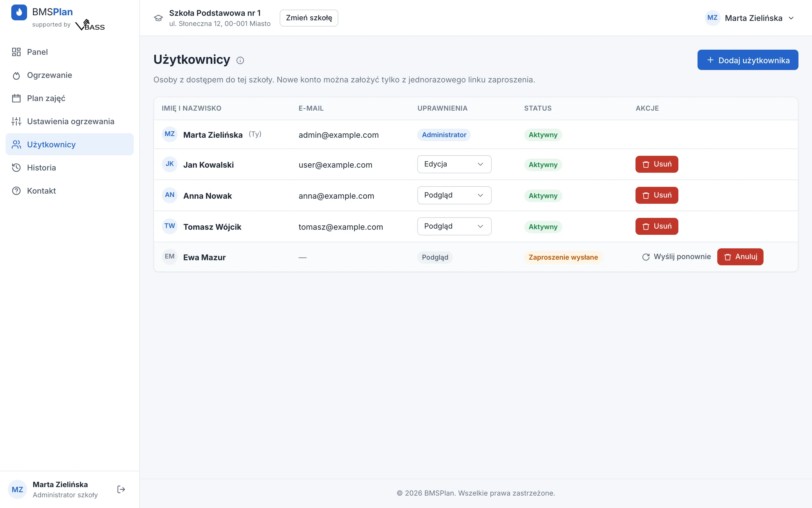The image size is (812, 508).
Task: Click Dodaj użytkownika button
Action: pyautogui.click(x=748, y=60)
